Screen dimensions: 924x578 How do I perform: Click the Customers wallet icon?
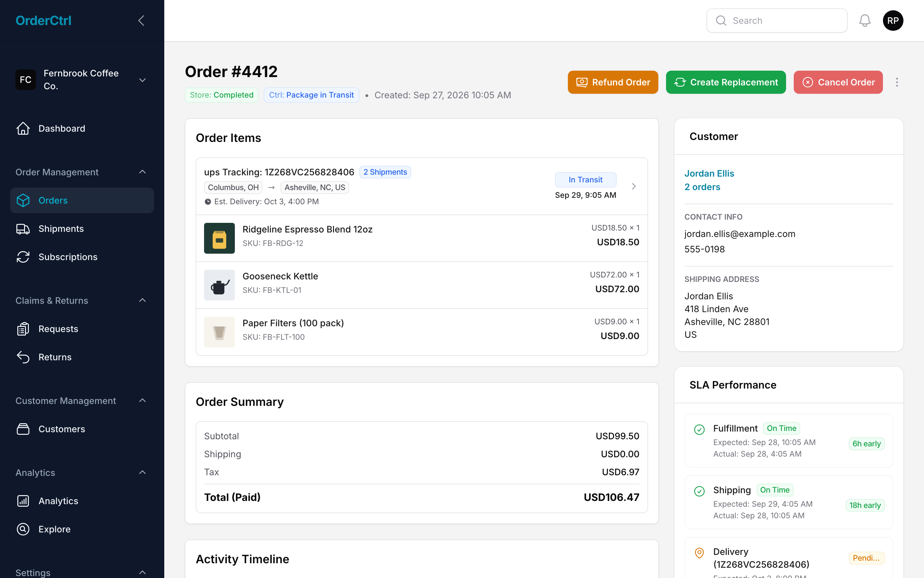pos(23,429)
